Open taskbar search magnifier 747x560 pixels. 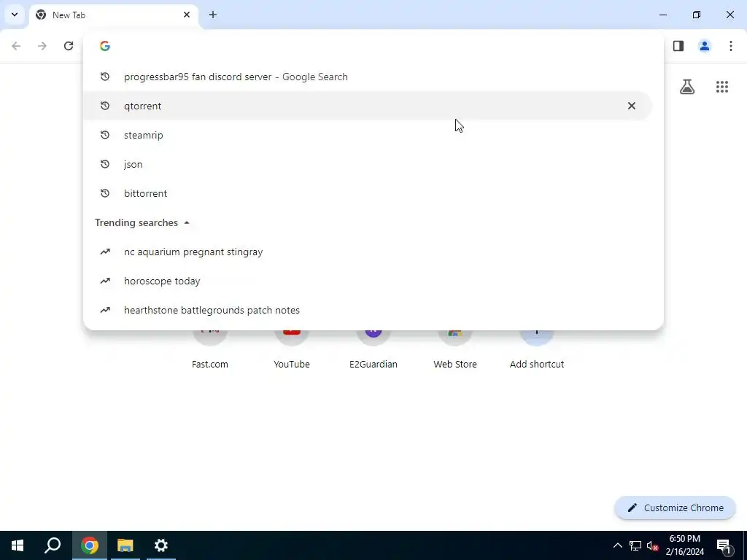(53, 545)
